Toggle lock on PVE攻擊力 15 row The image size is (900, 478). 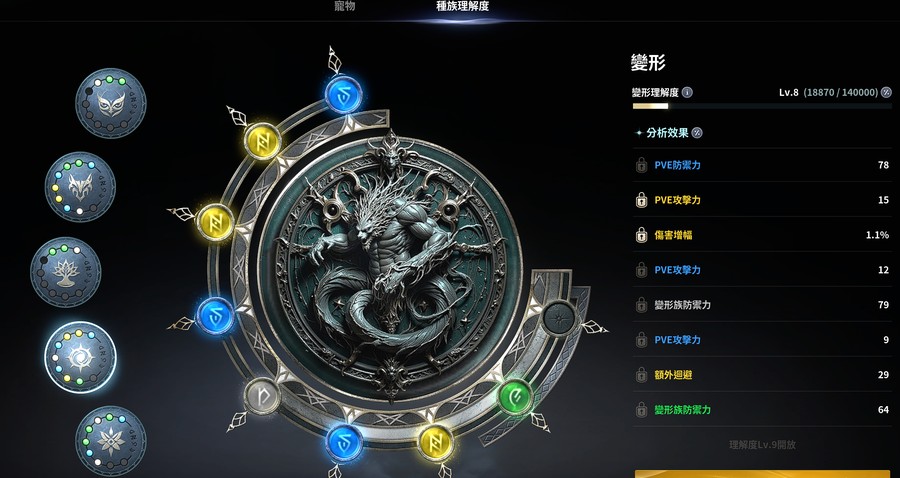coord(641,200)
